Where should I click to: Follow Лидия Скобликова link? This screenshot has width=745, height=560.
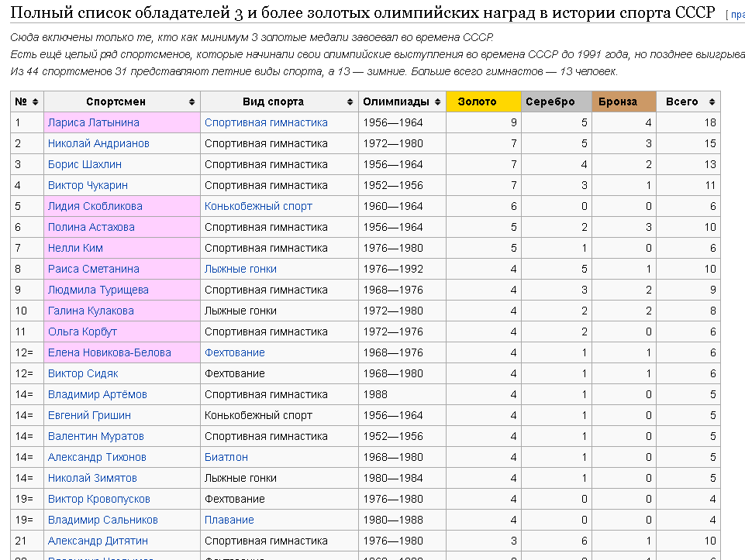[x=95, y=206]
